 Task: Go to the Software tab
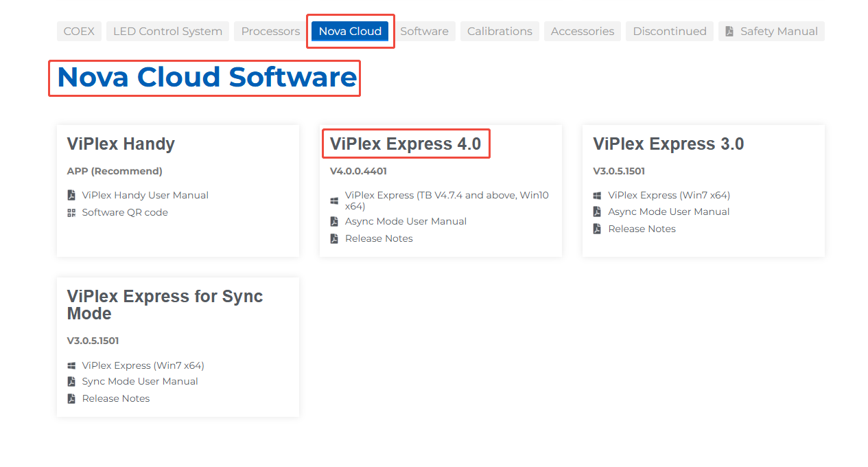click(424, 31)
